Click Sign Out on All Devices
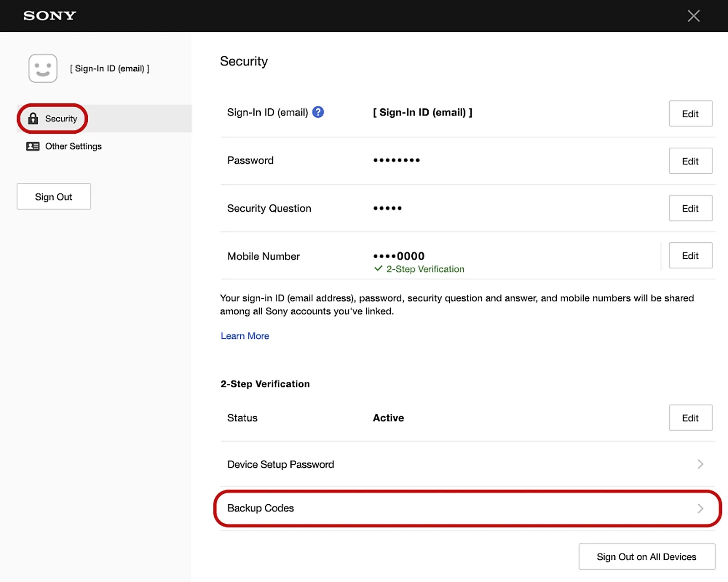728x582 pixels. pos(646,557)
